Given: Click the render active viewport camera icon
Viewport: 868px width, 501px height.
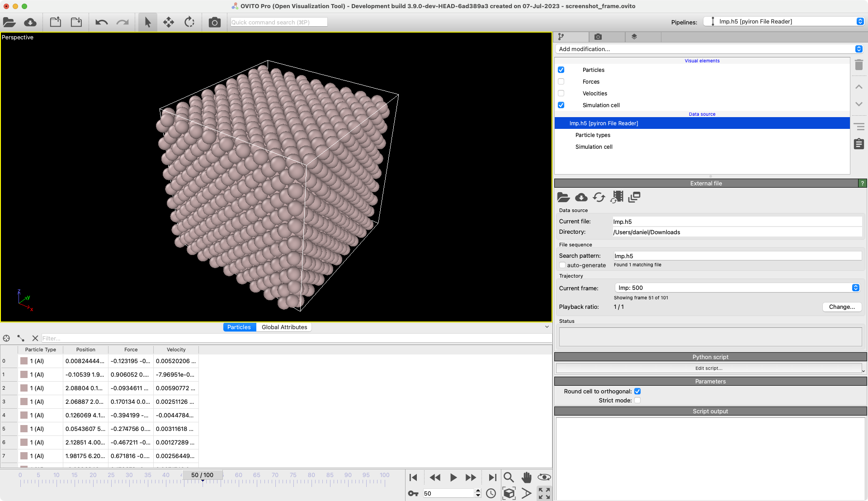Looking at the screenshot, I should click(x=214, y=22).
